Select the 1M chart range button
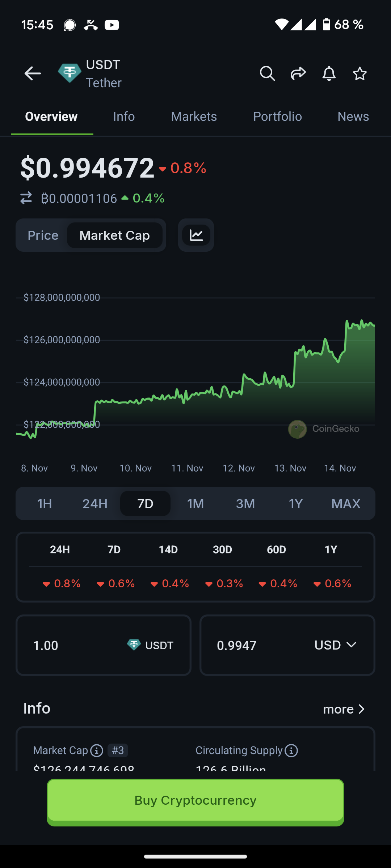 (195, 503)
